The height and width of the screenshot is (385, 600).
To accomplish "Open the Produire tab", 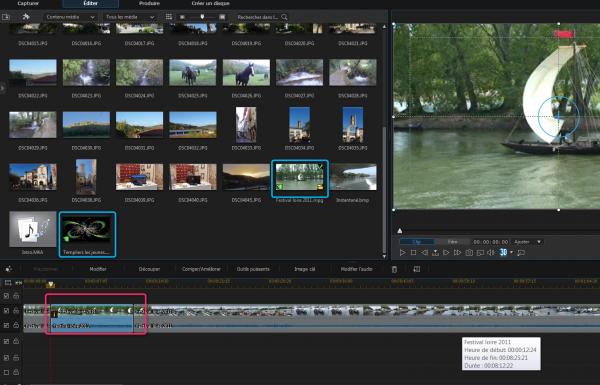I will [149, 3].
